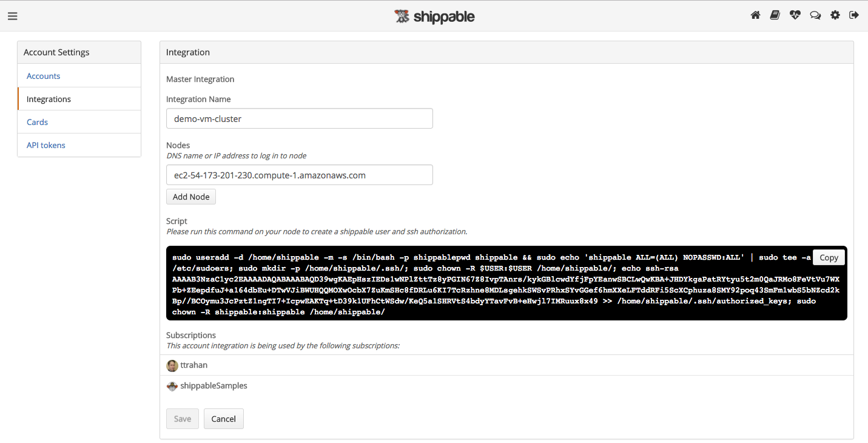Screen dimensions: 868x443
Task: Edit the node DNS name field
Action: tap(300, 175)
